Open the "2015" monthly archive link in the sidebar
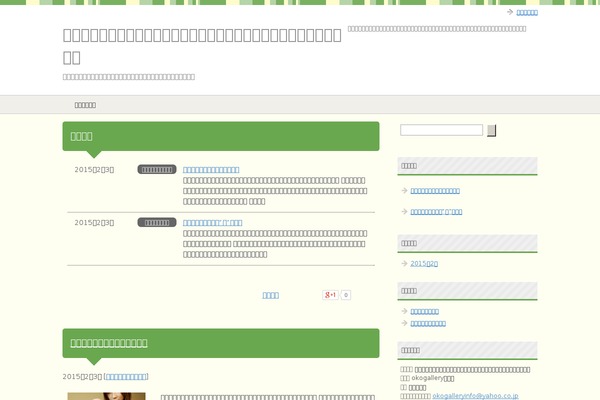 coord(424,263)
